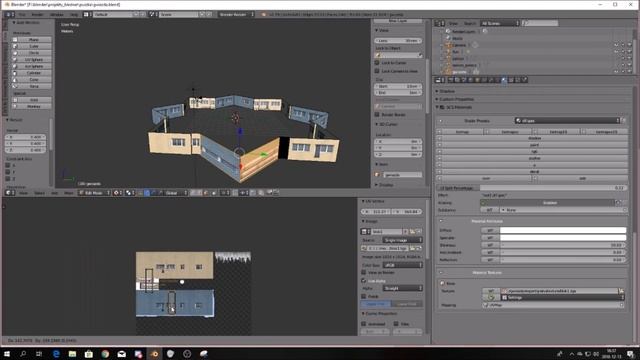Open the shader preset dropdown
The image size is (640, 360).
tap(567, 120)
